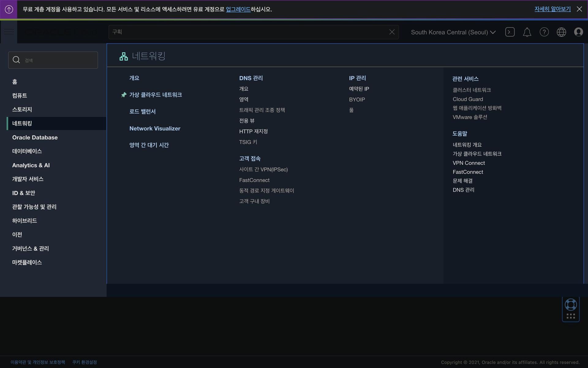Click the support lifebuoy icon

(x=571, y=305)
